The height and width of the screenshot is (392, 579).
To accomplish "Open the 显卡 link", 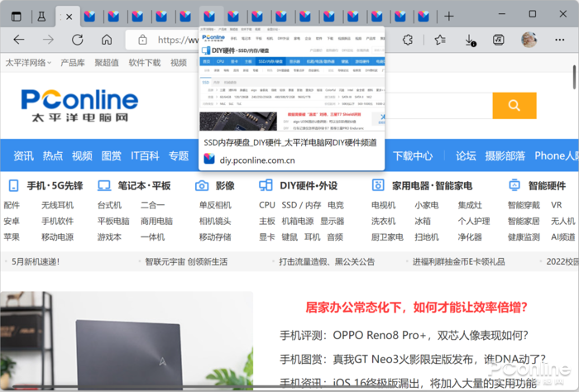I will click(267, 237).
